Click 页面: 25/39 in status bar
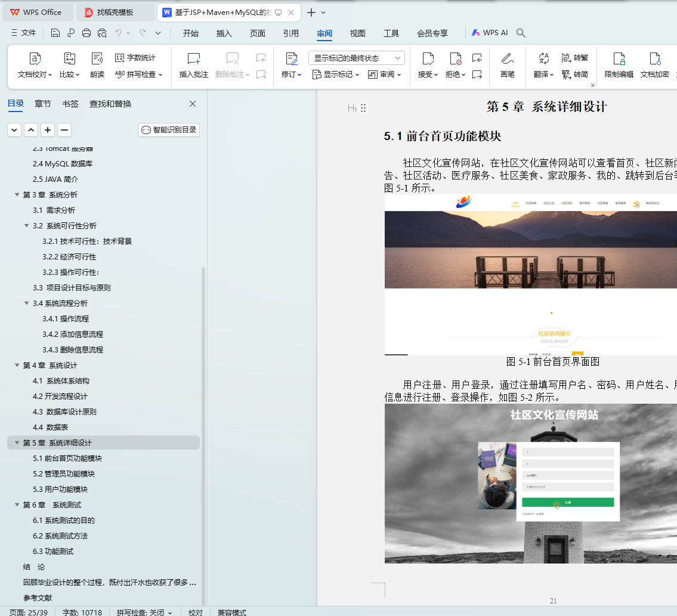This screenshot has width=677, height=616. coord(29,612)
